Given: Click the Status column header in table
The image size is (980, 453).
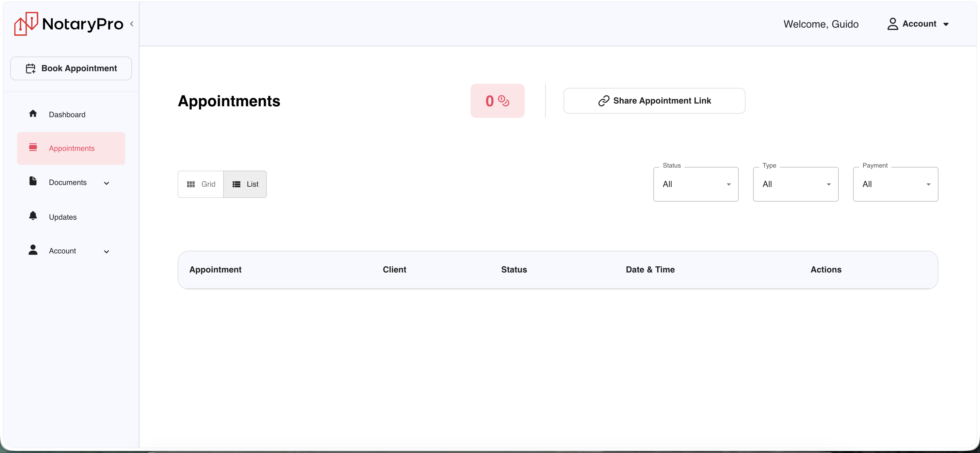Looking at the screenshot, I should [514, 269].
